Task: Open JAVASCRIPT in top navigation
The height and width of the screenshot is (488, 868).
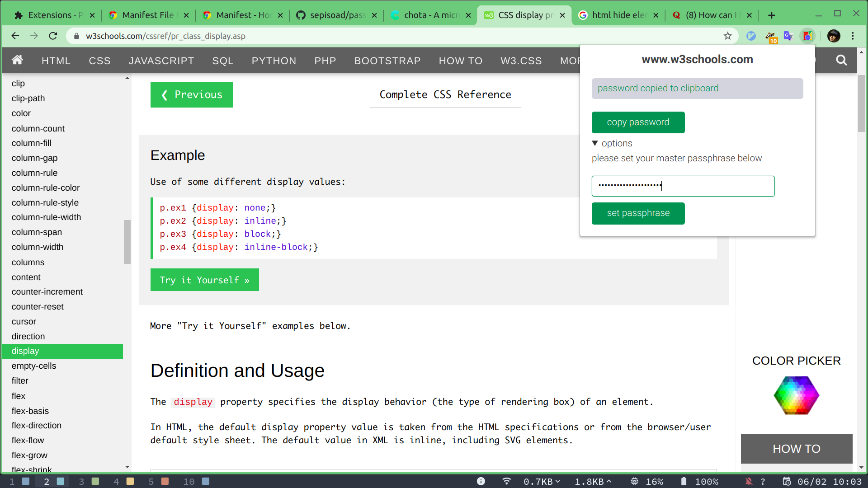Action: pos(161,61)
